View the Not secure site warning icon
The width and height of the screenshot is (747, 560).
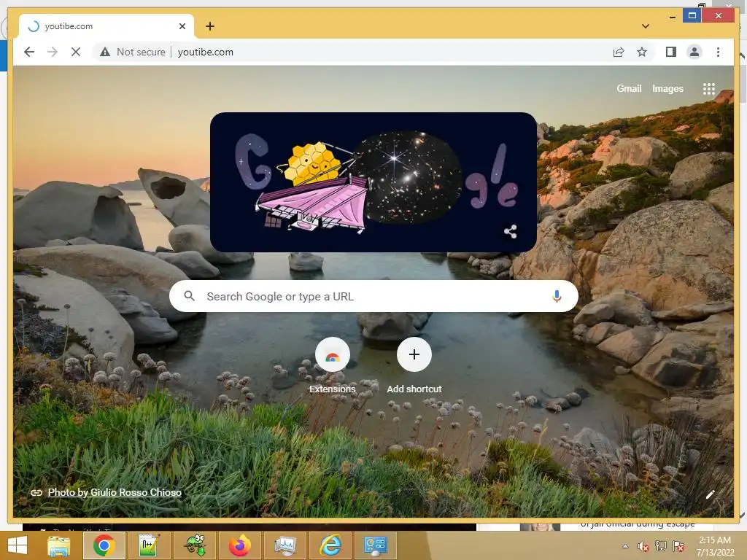coord(105,52)
